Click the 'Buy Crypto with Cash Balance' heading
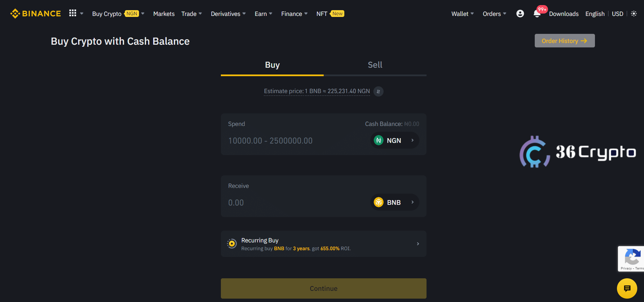The width and height of the screenshot is (644, 302). coord(120,41)
